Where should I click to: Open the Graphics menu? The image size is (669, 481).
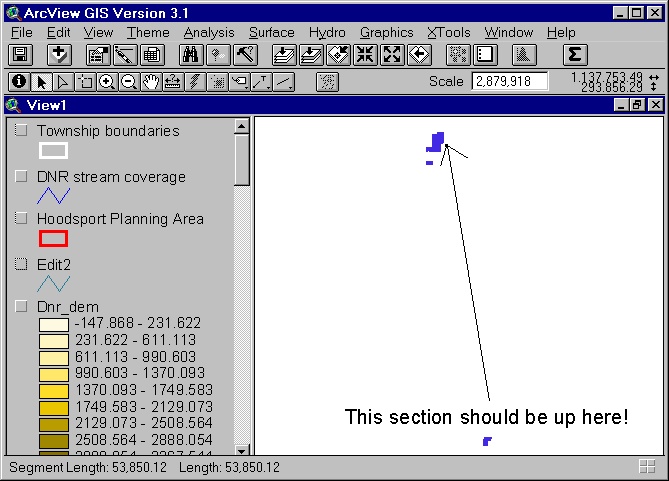tap(387, 32)
